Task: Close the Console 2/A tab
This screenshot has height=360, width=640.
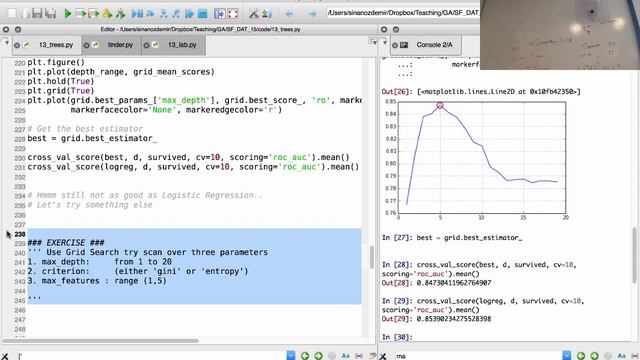Action: [x=395, y=45]
